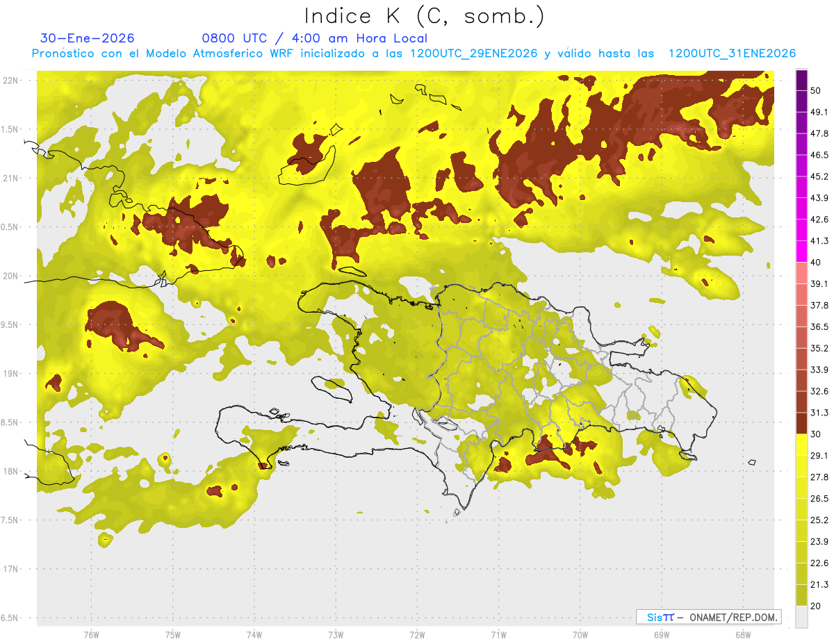
Task: Pick the bright yellow swatch between 29.1 and 30
Action: tap(801, 445)
